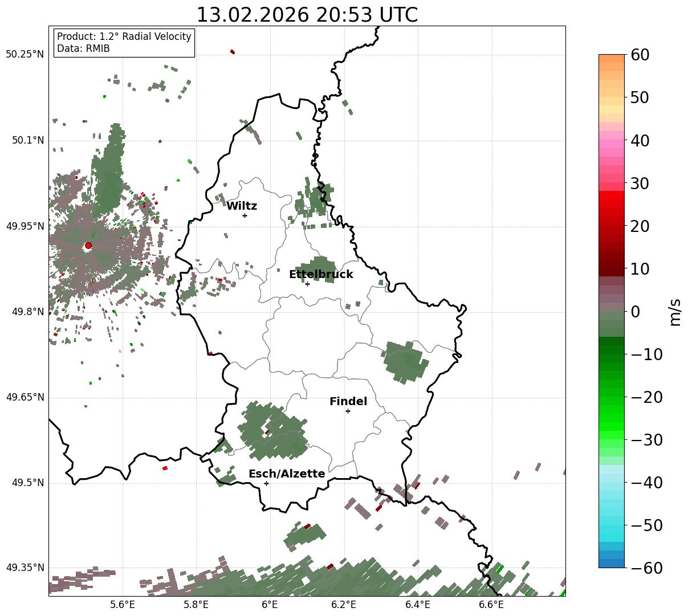Image resolution: width=688 pixels, height=616 pixels.
Task: Click the colorbar value 60
Action: pyautogui.click(x=640, y=55)
